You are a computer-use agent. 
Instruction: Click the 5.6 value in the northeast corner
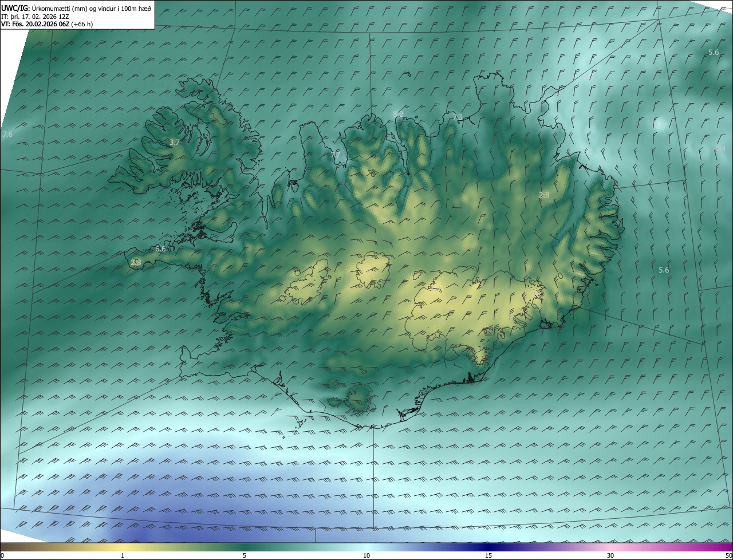[x=714, y=53]
